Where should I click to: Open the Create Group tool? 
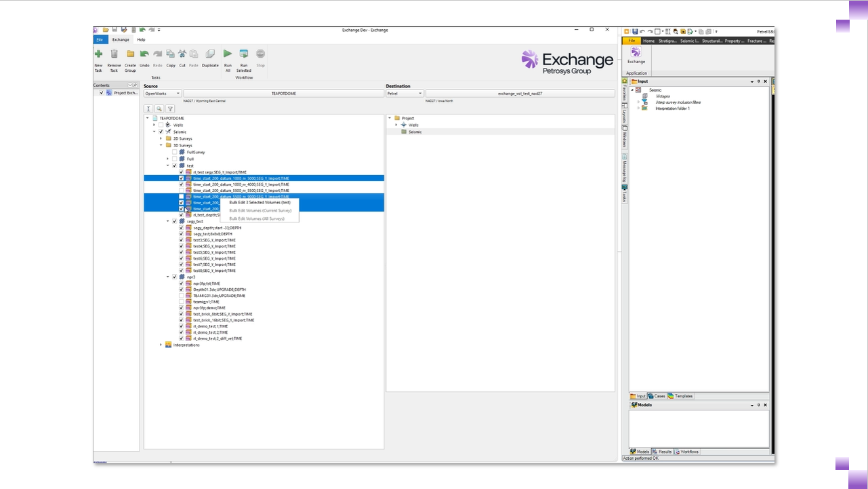(129, 56)
